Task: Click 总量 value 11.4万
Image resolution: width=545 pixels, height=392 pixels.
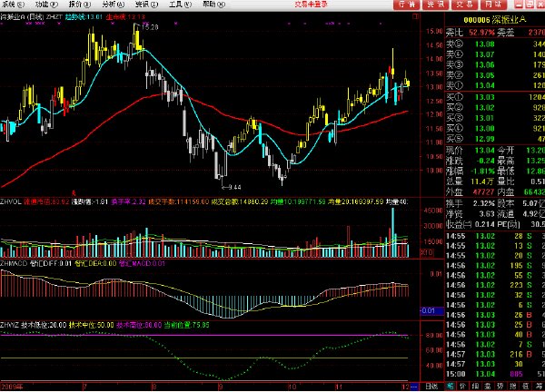Action: [482, 181]
